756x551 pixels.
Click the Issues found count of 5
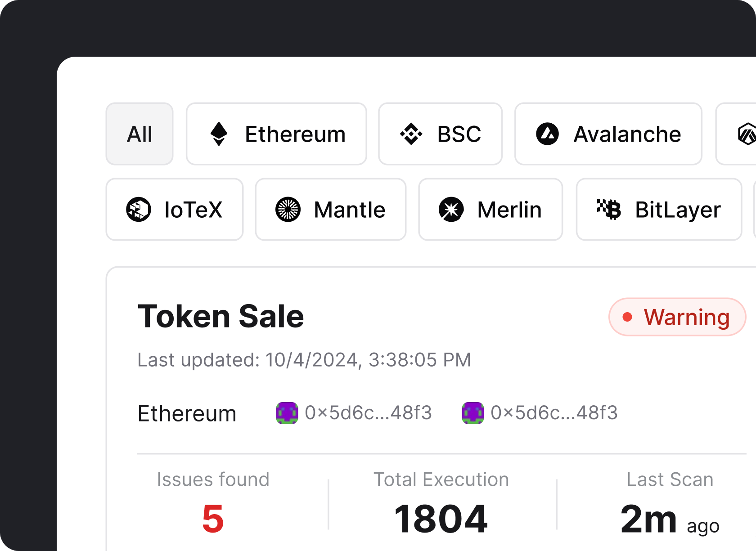pos(213,518)
